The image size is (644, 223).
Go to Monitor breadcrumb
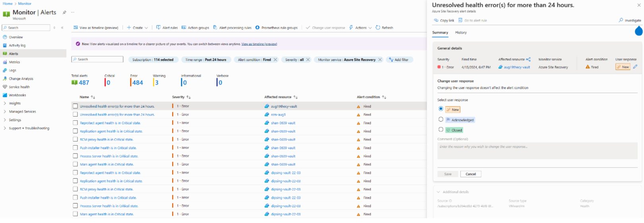(x=25, y=4)
